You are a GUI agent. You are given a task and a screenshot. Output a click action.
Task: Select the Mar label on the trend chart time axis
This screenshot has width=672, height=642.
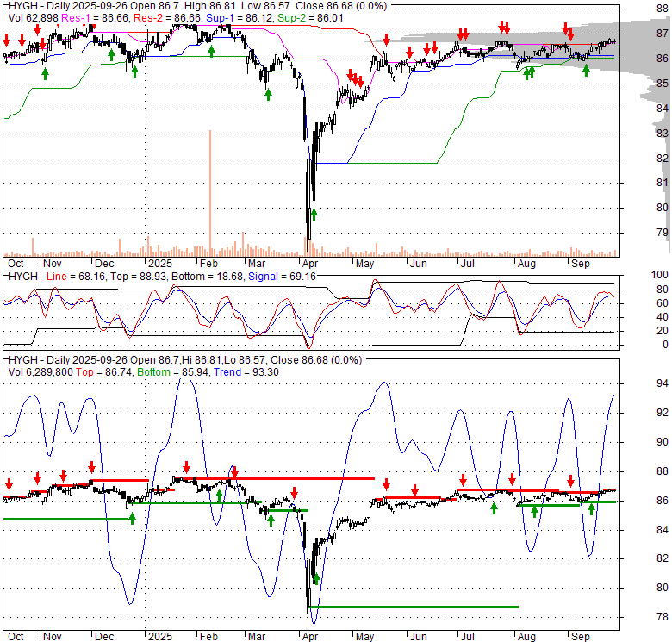257,637
